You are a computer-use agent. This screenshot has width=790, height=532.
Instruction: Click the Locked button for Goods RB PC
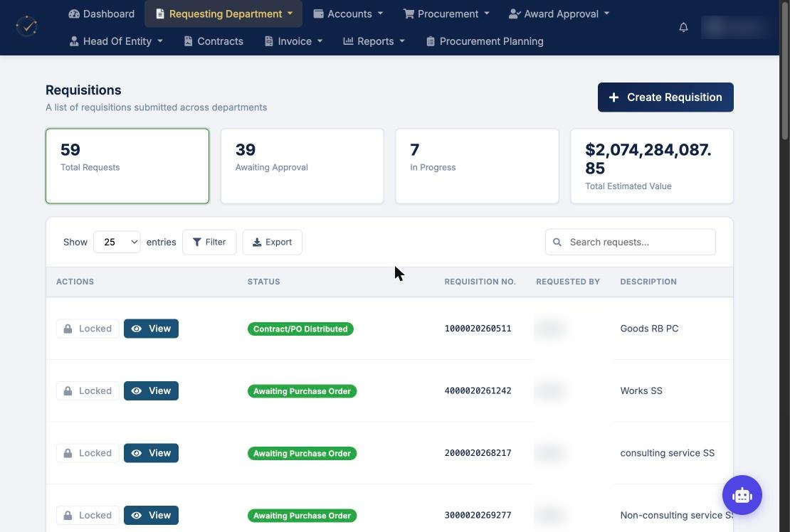[x=88, y=329]
